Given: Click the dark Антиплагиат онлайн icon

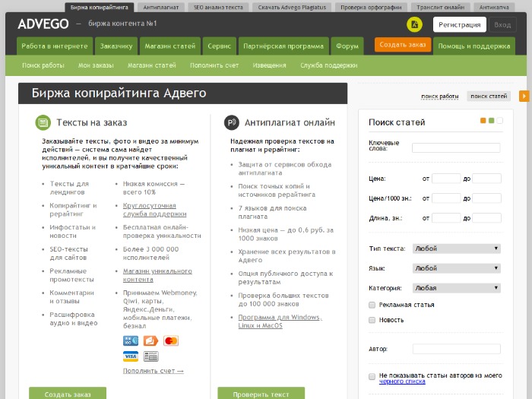Looking at the screenshot, I should (232, 122).
